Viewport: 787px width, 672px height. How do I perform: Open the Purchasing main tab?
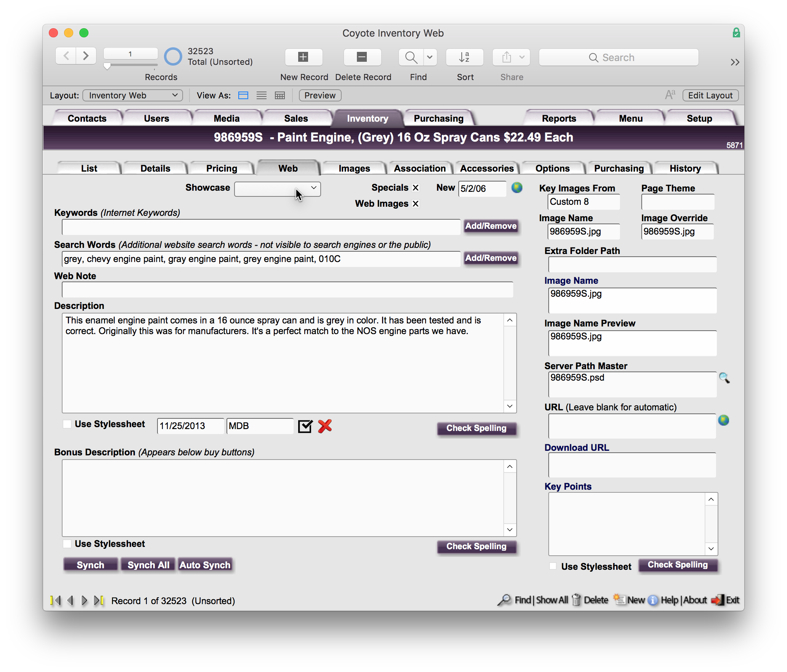coord(438,118)
